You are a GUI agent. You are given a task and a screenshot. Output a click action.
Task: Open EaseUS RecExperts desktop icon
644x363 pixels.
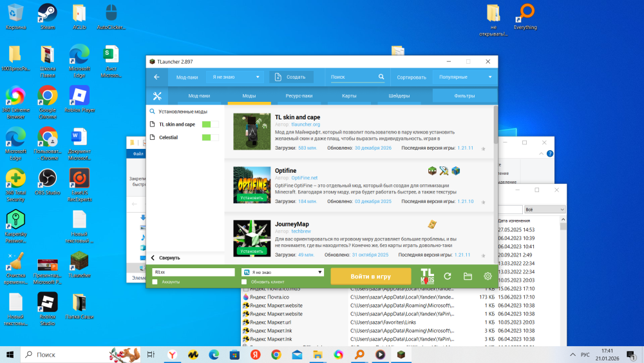79,185
